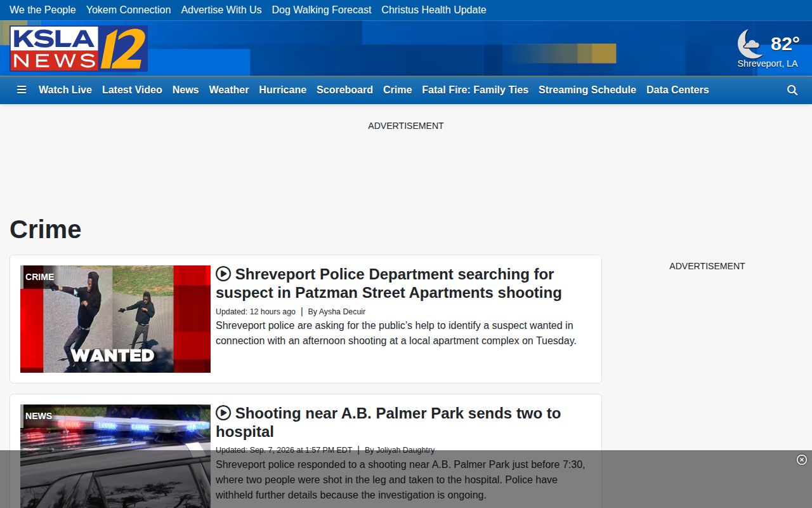Close the bottom overlay banner
The image size is (812, 508).
(x=802, y=460)
